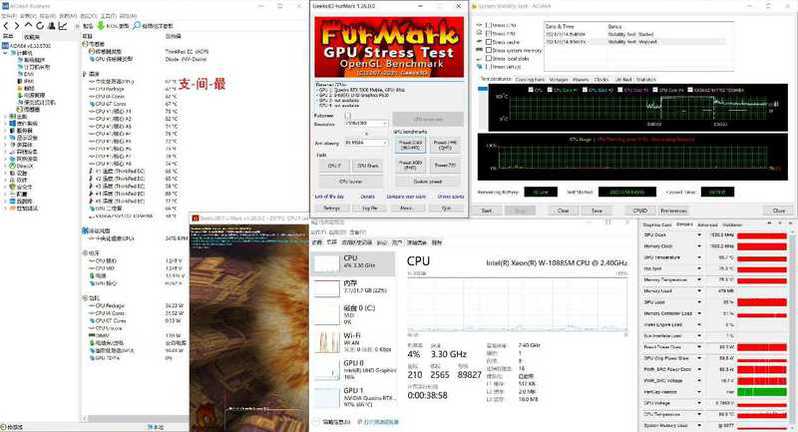This screenshot has height=432, width=798.
Task: Toggle the Stress FPU checkbox
Action: click(488, 34)
